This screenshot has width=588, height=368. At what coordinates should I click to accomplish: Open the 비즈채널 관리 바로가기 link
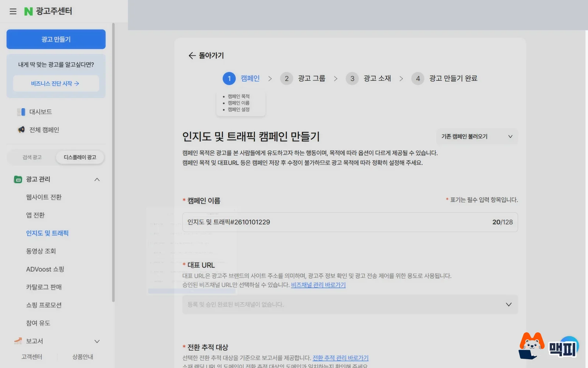pos(318,285)
